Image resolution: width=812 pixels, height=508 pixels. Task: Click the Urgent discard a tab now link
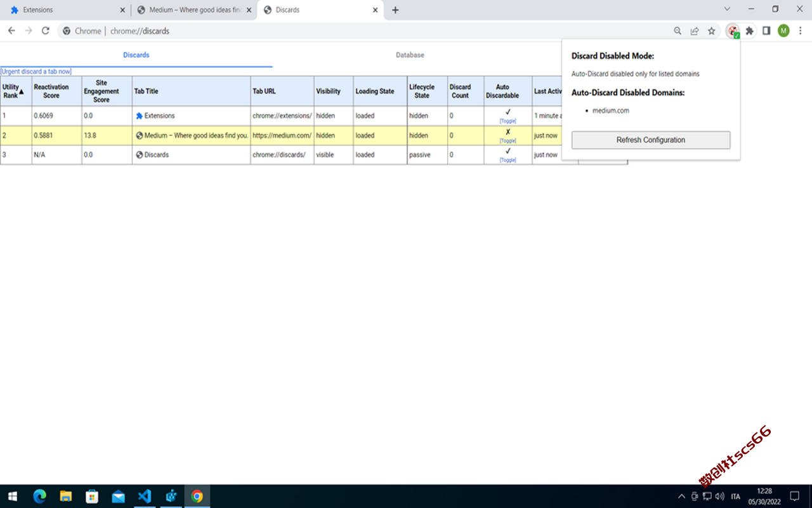[36, 72]
